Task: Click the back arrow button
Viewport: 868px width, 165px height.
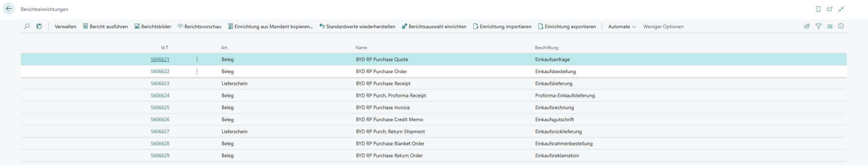Action: pos(9,9)
